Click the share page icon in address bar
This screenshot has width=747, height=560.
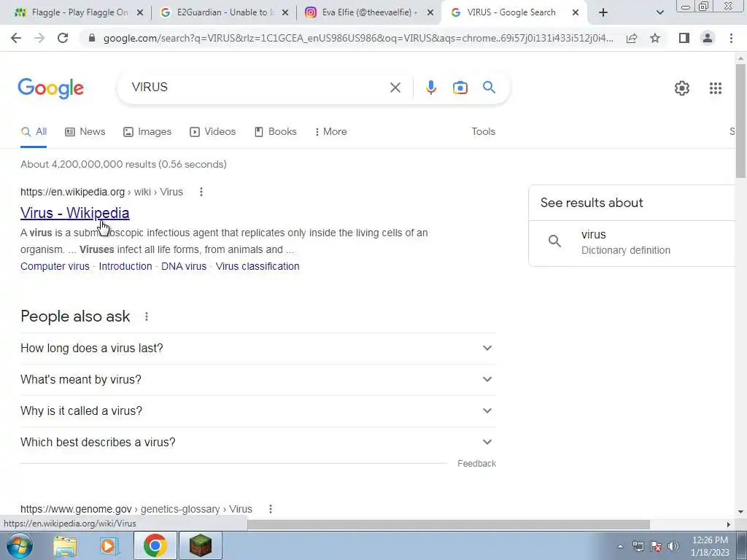click(x=632, y=38)
